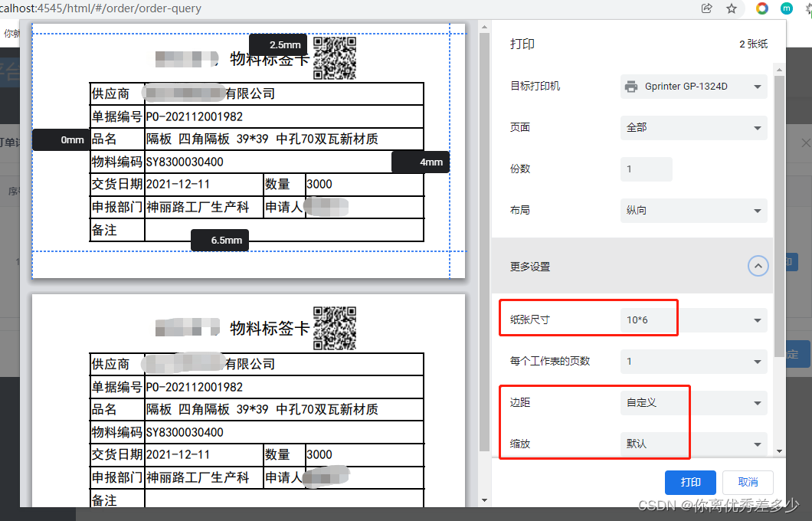Screen dimensions: 812x521
Task: Click 物料标签卡 title on second page
Action: click(x=270, y=328)
